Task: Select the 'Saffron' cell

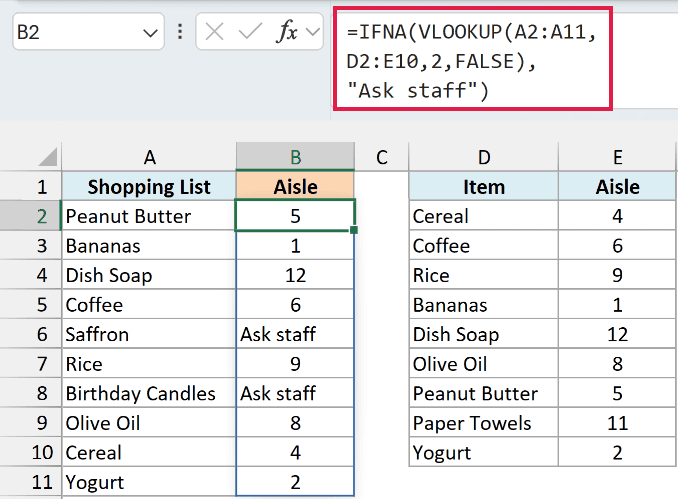Action: click(x=149, y=334)
